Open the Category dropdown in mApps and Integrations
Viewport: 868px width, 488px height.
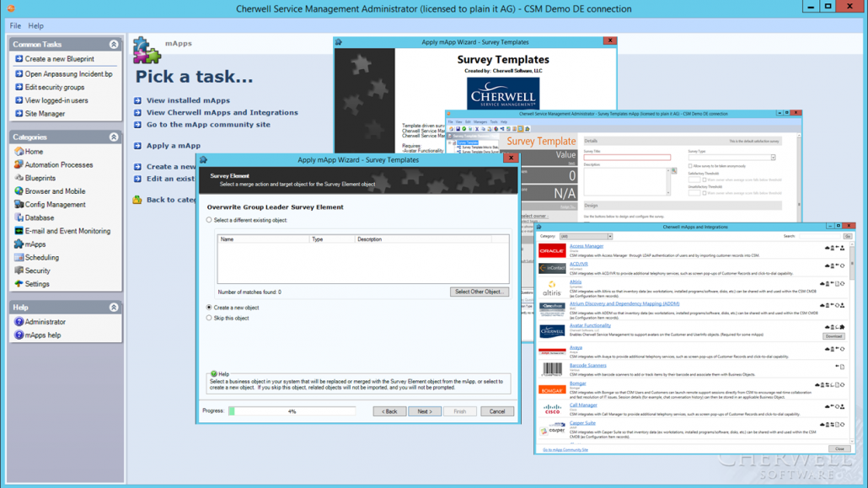coord(610,237)
